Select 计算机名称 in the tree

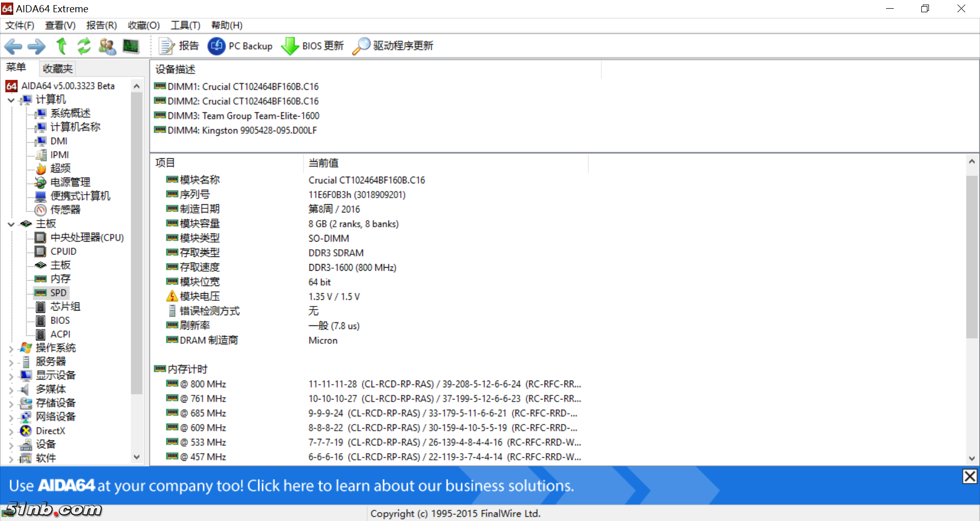click(75, 127)
